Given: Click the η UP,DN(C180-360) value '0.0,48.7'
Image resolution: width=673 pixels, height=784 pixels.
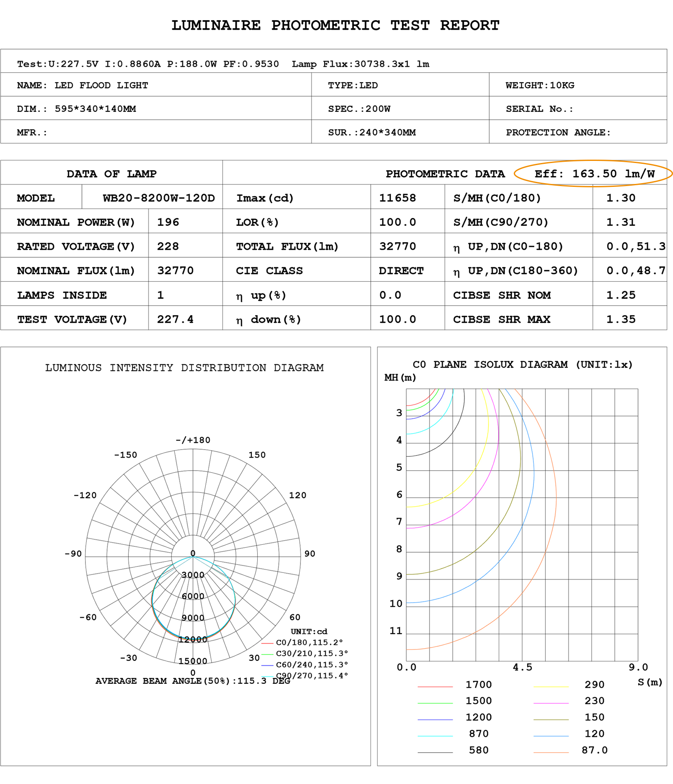Looking at the screenshot, I should (636, 271).
